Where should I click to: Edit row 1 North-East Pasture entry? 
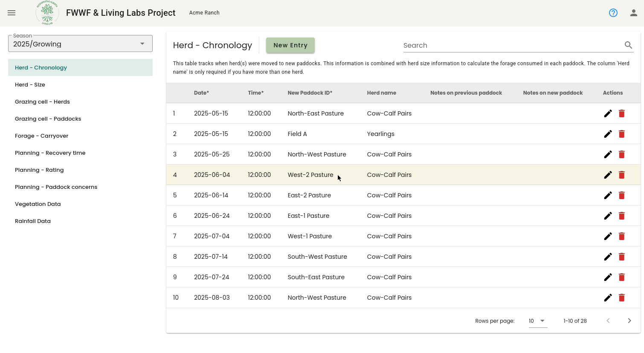tap(608, 113)
